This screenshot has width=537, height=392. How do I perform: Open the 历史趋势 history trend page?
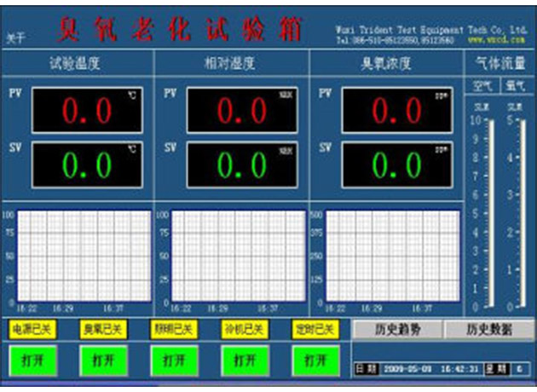tap(397, 329)
